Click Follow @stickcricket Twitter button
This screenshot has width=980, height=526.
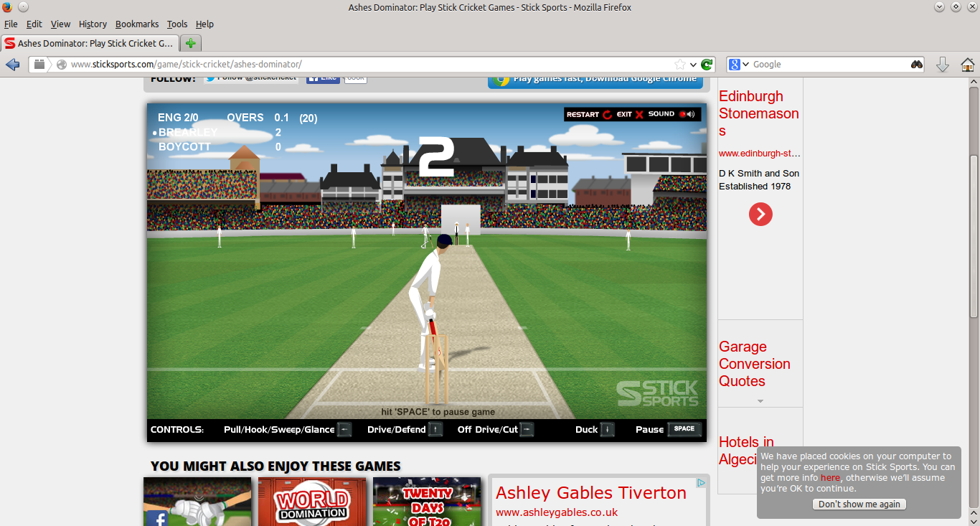click(x=250, y=79)
